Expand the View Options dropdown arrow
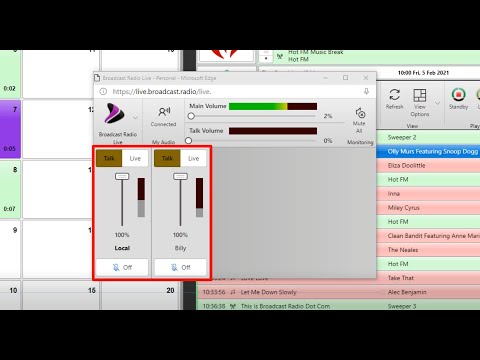Image resolution: width=480 pixels, height=360 pixels. 438,103
